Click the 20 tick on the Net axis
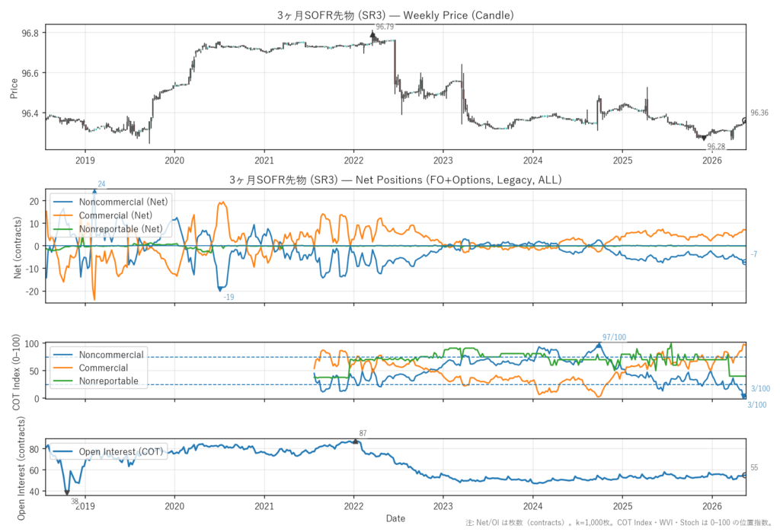The width and height of the screenshot is (780, 532). [34, 202]
